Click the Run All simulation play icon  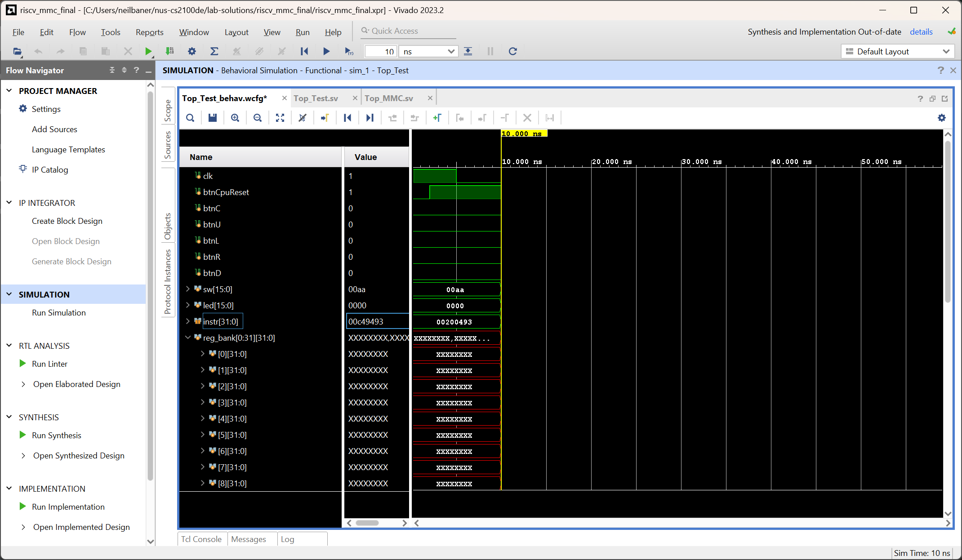click(326, 51)
